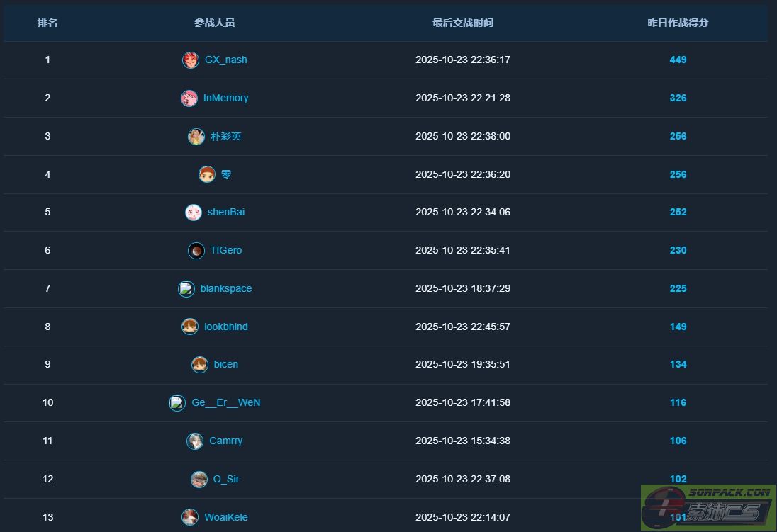Click blankspace's broken image avatar

(x=186, y=289)
